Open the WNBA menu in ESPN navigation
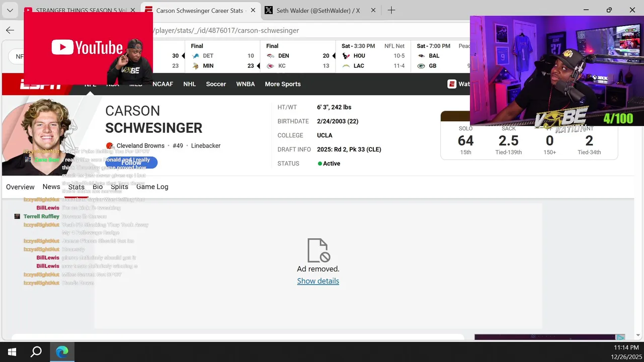This screenshot has width=644, height=362. tap(246, 84)
